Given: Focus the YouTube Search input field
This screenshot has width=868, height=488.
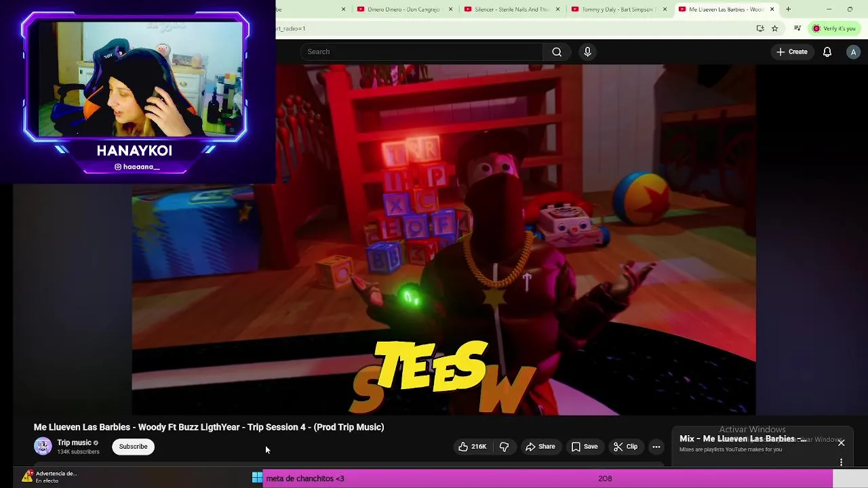Looking at the screenshot, I should tap(422, 52).
